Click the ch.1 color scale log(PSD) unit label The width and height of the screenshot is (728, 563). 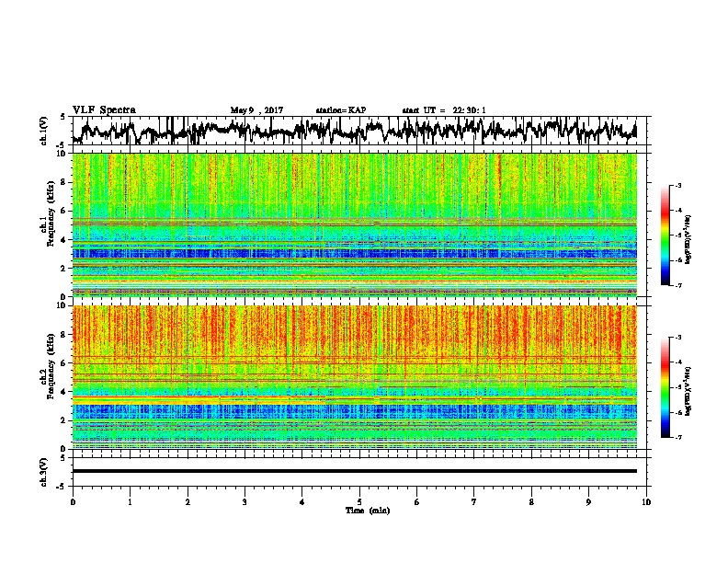[688, 239]
